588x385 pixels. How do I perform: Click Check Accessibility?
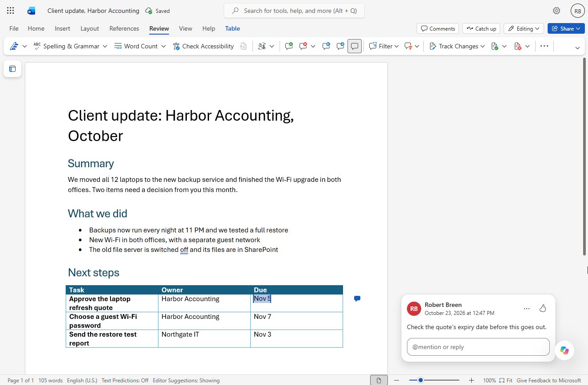coord(203,46)
